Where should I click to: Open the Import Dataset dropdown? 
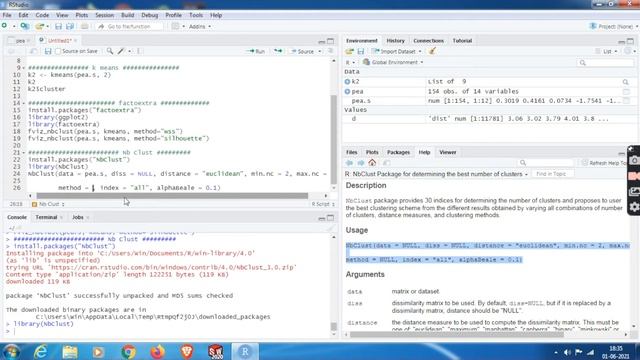(396, 51)
